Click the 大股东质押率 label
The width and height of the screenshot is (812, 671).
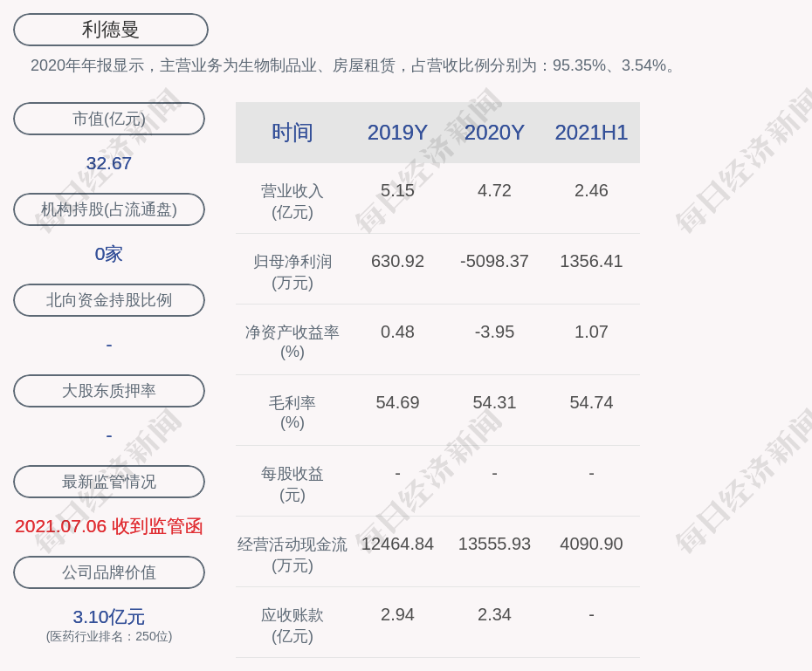[x=109, y=391]
